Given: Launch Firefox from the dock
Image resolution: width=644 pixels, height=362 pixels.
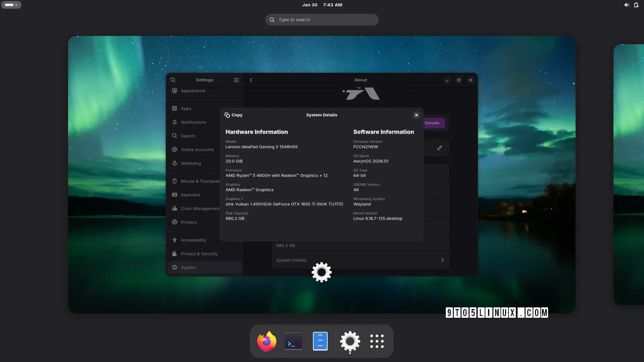Looking at the screenshot, I should click(266, 341).
